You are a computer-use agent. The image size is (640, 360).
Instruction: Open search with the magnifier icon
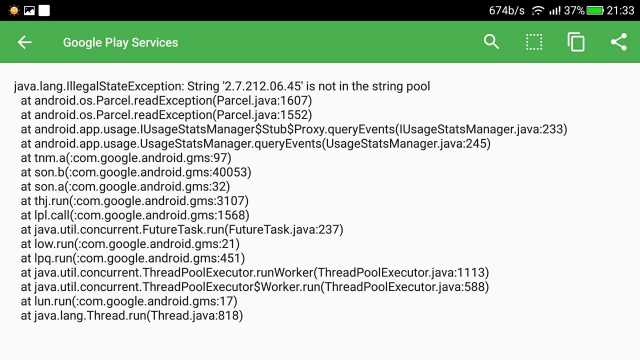point(491,42)
